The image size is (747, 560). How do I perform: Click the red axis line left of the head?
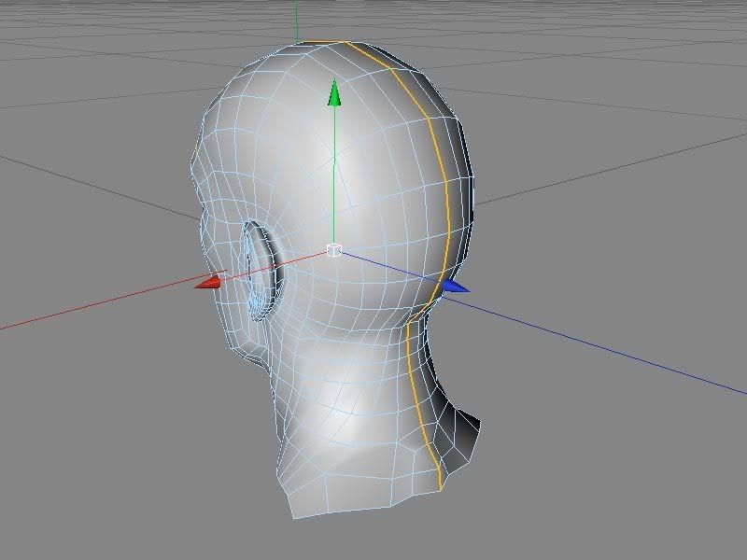[x=93, y=310]
